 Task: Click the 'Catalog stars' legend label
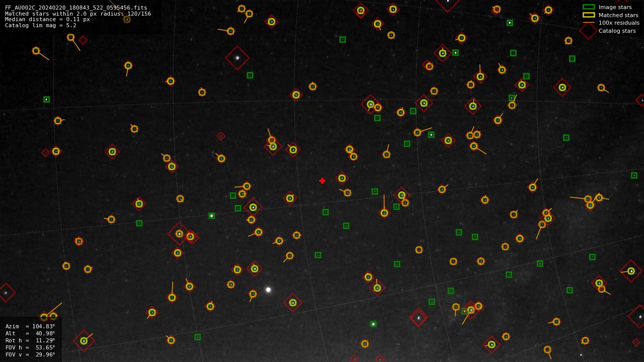click(x=617, y=31)
